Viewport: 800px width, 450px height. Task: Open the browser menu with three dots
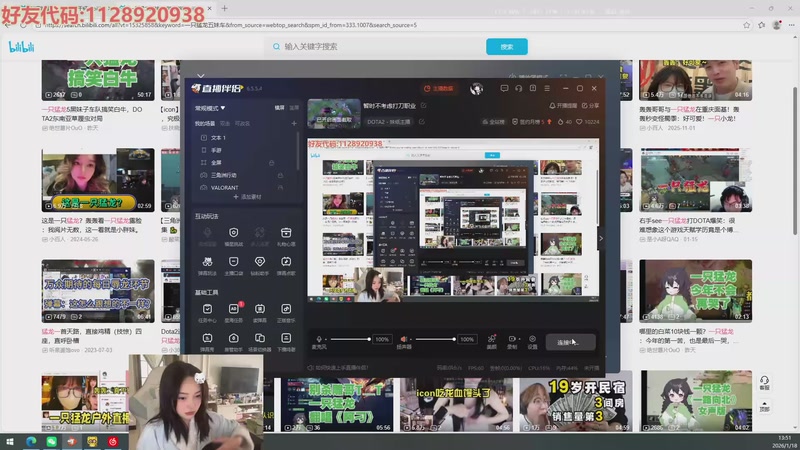click(x=791, y=24)
